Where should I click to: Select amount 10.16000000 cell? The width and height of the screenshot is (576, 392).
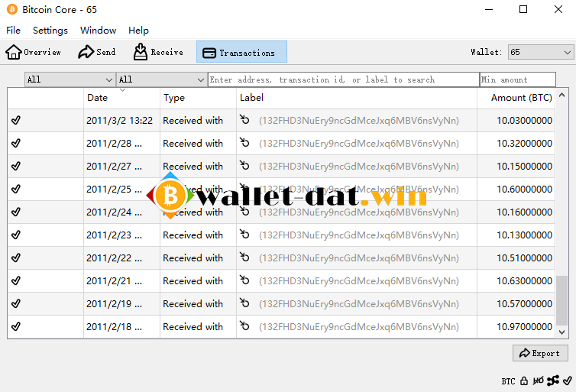516,212
